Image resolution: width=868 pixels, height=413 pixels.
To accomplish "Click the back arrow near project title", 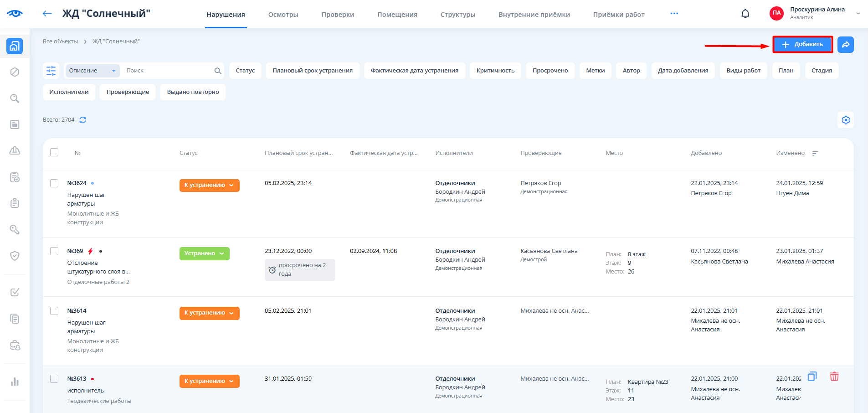I will (47, 14).
